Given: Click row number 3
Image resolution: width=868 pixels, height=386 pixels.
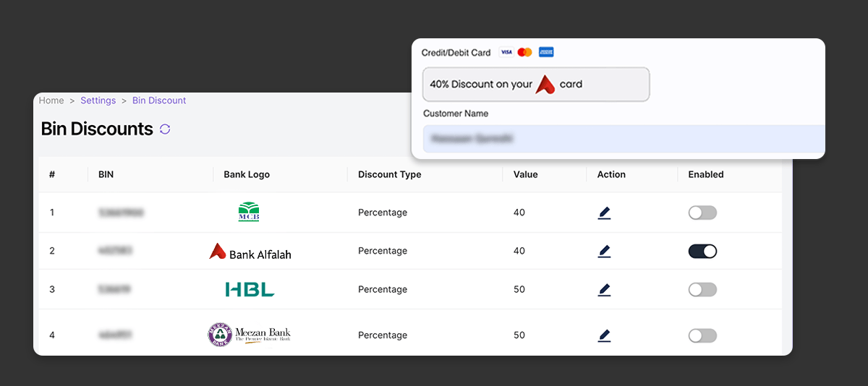Looking at the screenshot, I should click(52, 289).
